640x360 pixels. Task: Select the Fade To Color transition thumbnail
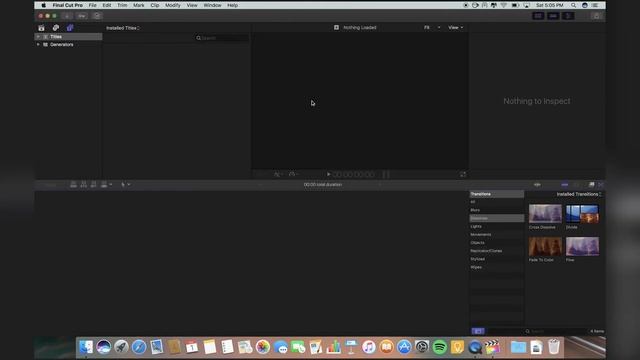point(545,247)
